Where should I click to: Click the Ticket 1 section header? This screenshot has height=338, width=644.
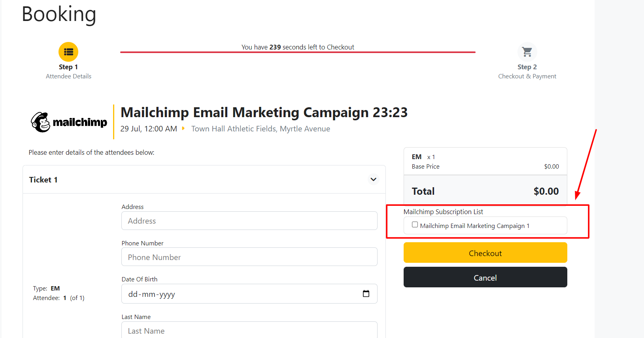click(43, 180)
